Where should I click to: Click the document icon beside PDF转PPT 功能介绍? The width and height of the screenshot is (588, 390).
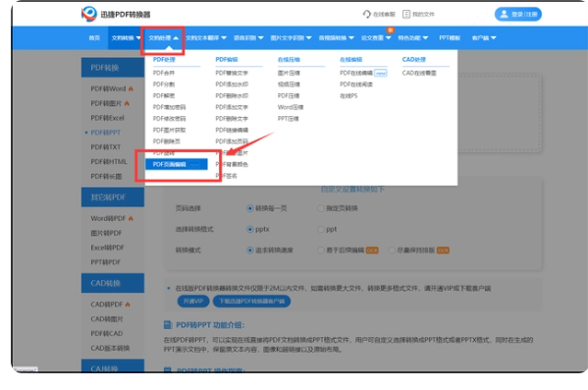168,325
